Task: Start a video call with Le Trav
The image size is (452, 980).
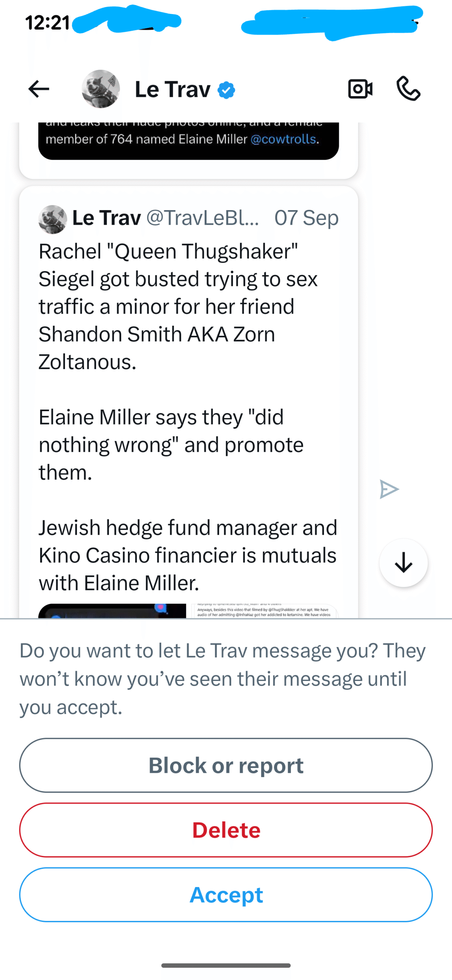Action: coord(360,89)
